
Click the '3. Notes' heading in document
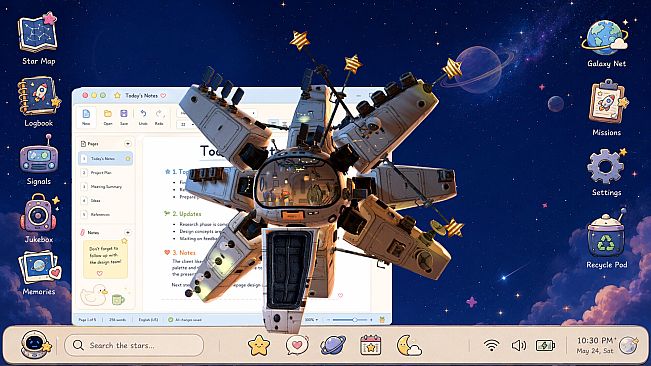pos(184,252)
